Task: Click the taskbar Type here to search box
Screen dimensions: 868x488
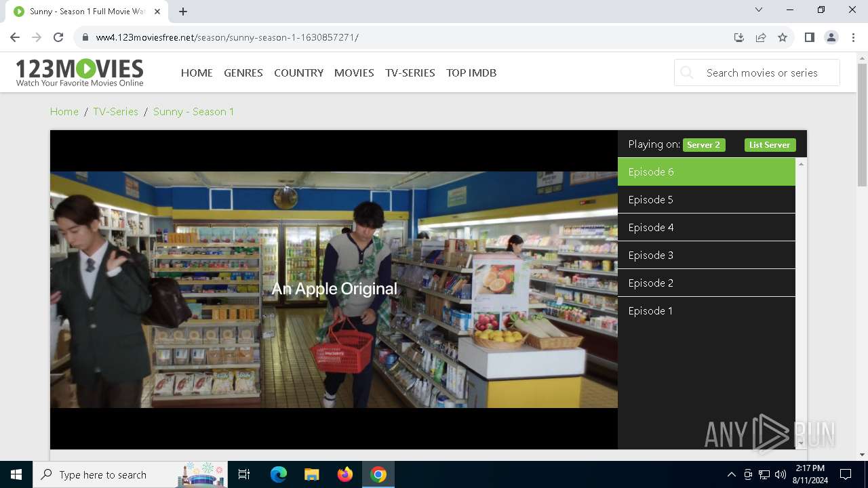Action: (131, 474)
